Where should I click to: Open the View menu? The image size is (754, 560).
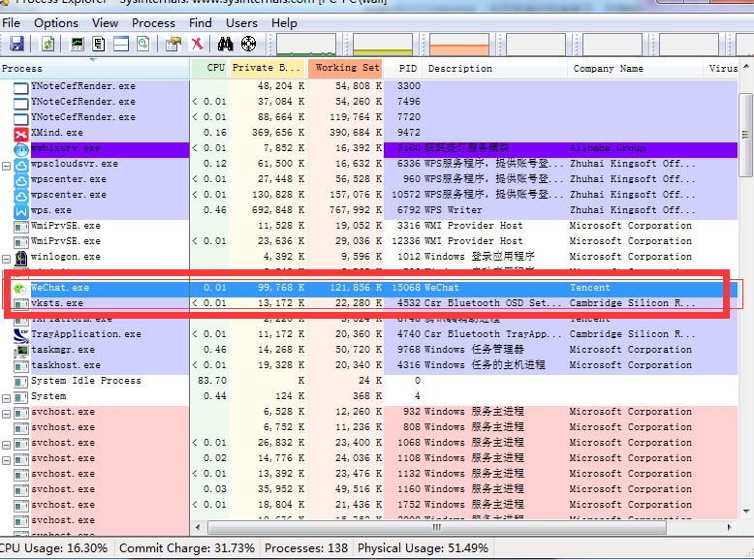[105, 23]
